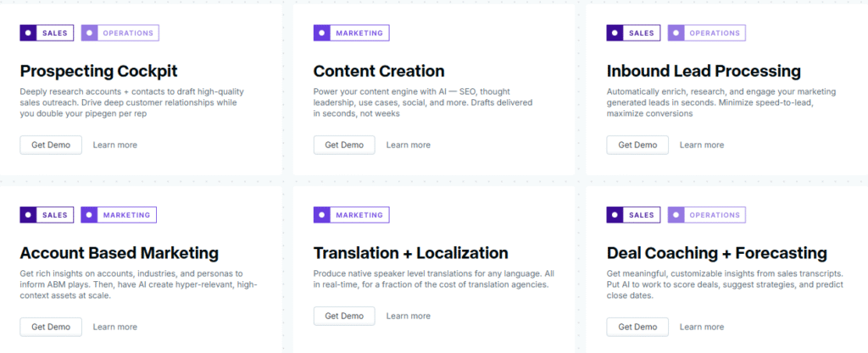Follow Learn more link under Content Creation
Screen dimensions: 868x353
tap(408, 145)
